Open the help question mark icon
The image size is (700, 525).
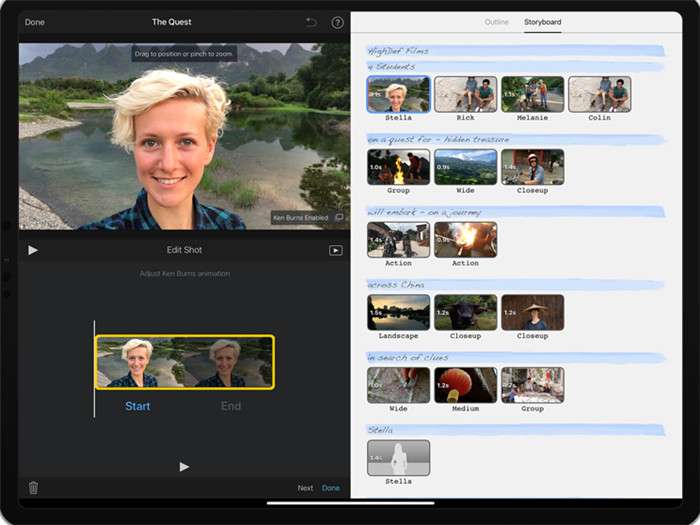point(338,22)
